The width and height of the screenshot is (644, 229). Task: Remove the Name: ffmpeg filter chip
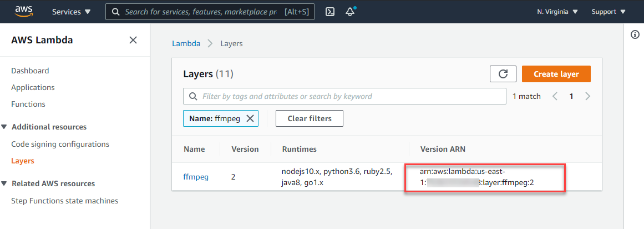pyautogui.click(x=250, y=118)
